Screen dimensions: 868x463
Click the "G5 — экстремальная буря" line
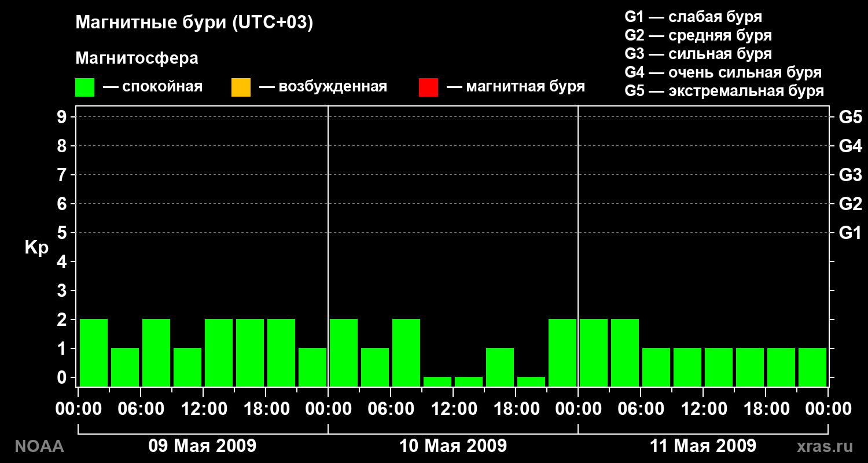724,91
